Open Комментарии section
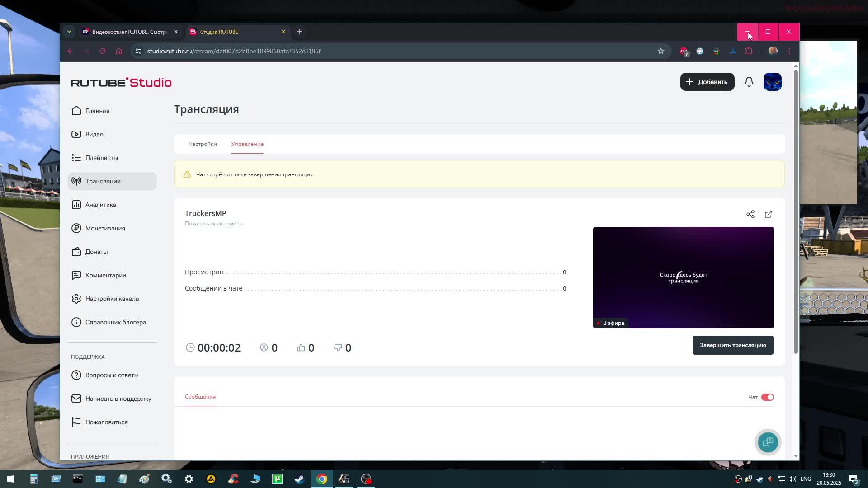868x488 pixels. click(x=112, y=275)
